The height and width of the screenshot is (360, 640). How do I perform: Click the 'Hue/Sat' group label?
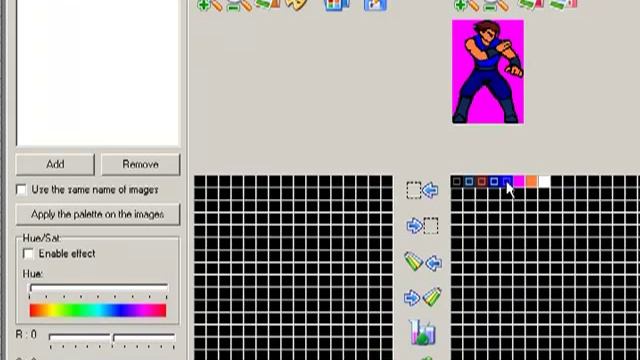pos(41,238)
